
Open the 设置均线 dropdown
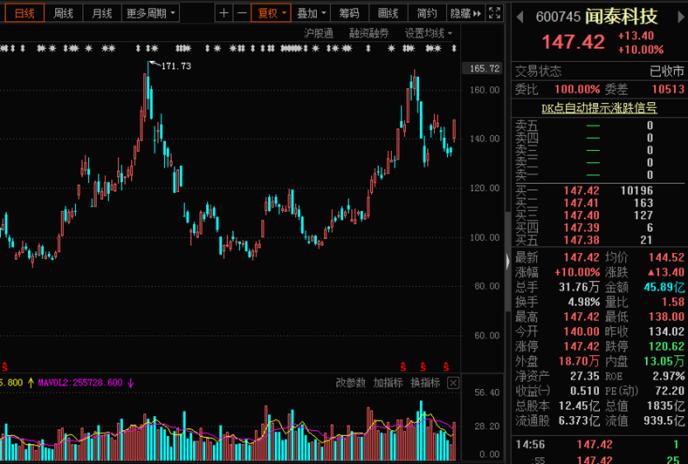tap(428, 33)
